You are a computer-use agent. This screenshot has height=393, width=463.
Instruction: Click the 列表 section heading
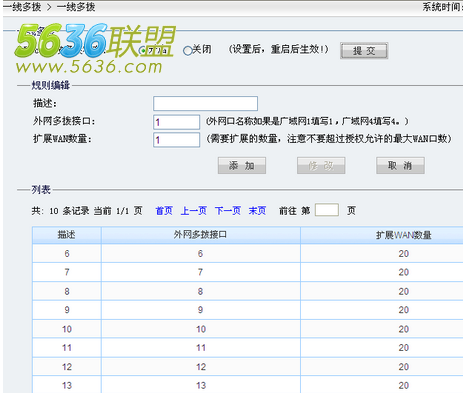tap(41, 190)
